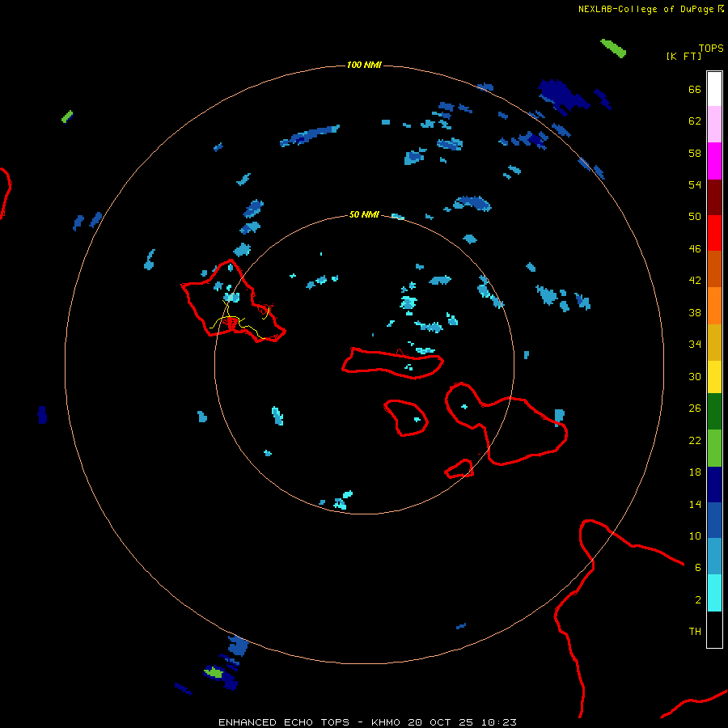This screenshot has width=728, height=728.
Task: Click the legend value 46
Action: (695, 249)
